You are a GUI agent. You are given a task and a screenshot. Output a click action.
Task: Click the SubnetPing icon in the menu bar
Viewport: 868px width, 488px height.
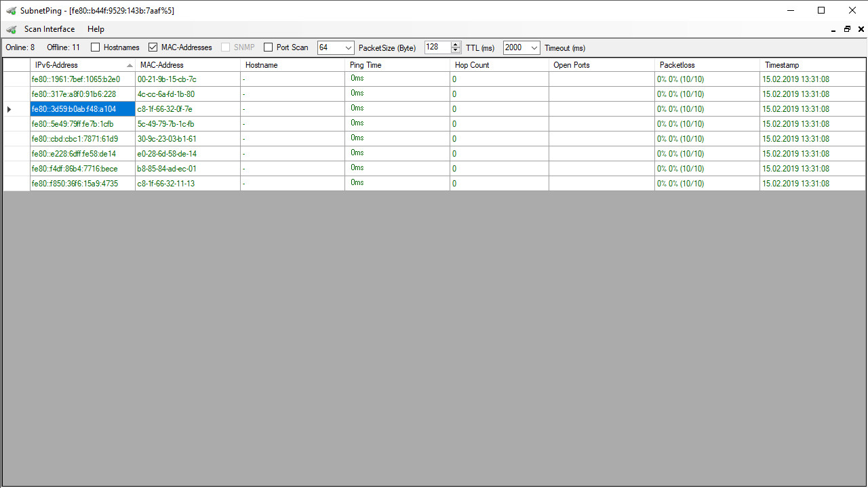(11, 29)
